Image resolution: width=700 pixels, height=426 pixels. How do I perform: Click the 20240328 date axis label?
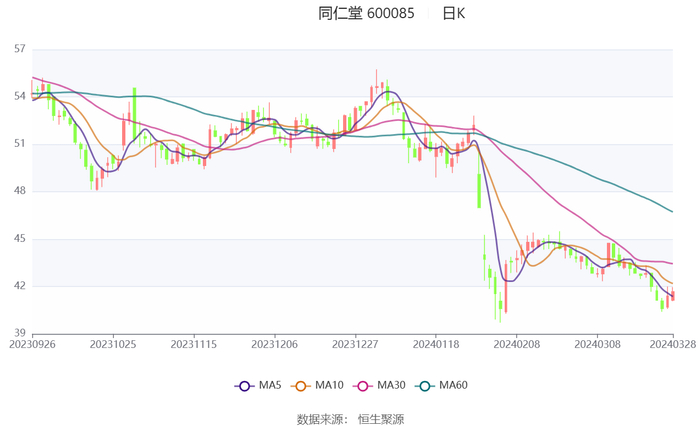point(671,343)
